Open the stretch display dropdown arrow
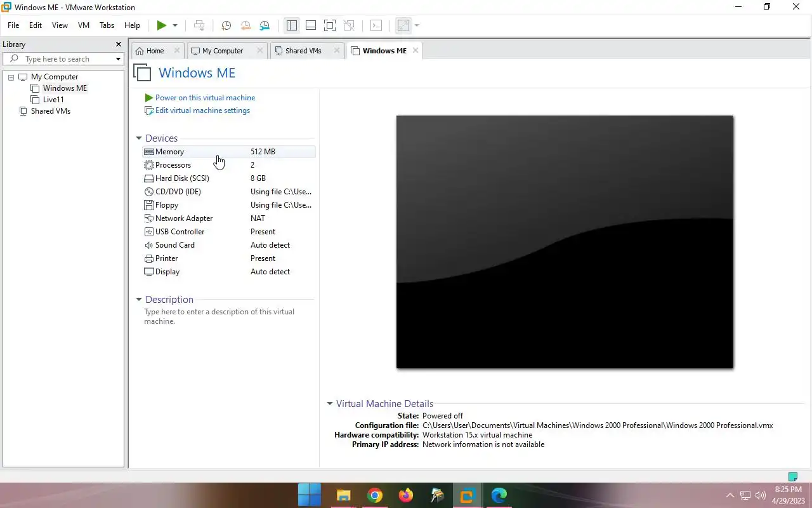The image size is (812, 508). point(417,25)
